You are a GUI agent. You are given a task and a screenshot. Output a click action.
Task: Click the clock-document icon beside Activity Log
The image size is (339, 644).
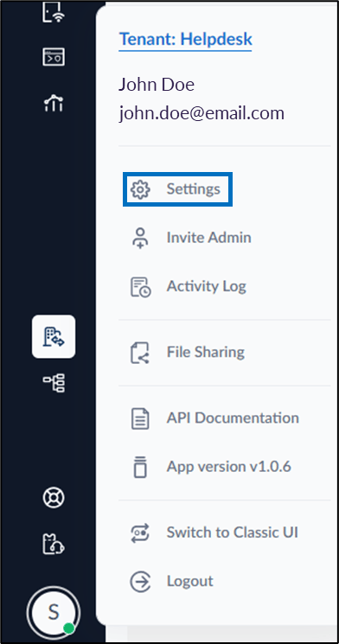[x=141, y=287]
